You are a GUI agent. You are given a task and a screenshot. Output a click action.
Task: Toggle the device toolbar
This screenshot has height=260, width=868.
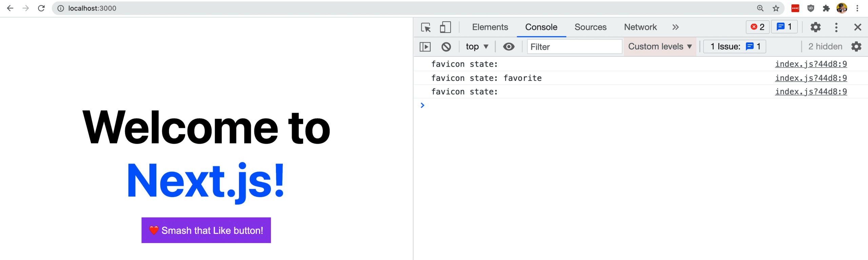(x=445, y=27)
